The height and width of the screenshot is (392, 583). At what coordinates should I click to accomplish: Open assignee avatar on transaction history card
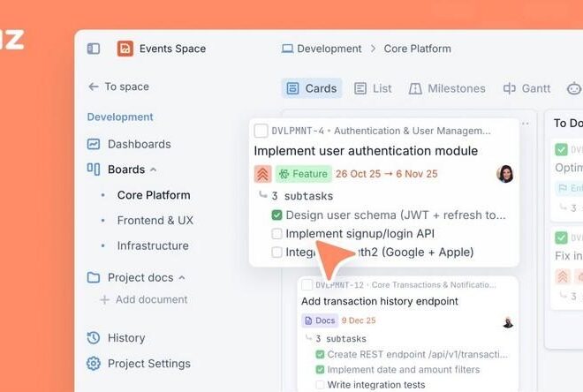(508, 322)
